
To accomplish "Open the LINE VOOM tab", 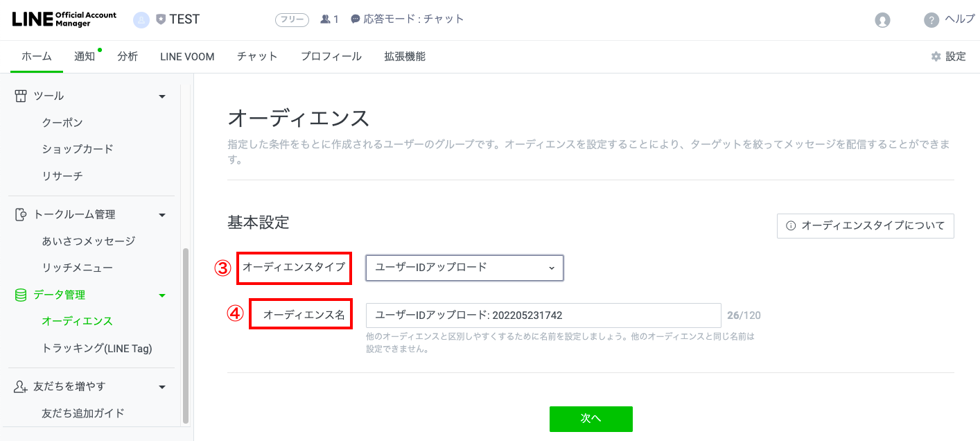I will point(186,56).
